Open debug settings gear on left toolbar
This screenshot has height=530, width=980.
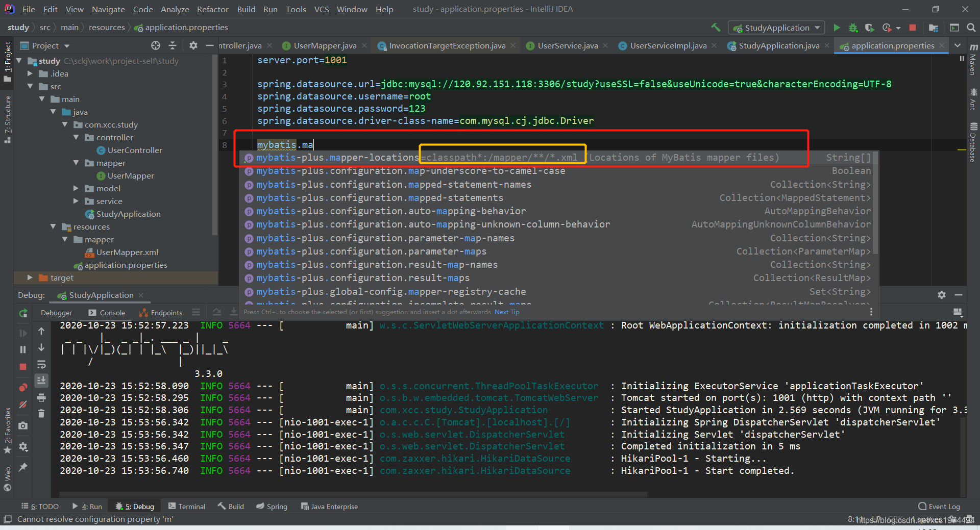pos(23,447)
